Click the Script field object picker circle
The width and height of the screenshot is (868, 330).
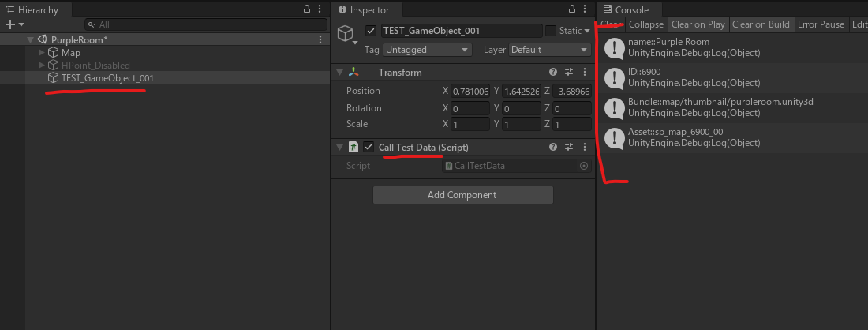coord(584,166)
